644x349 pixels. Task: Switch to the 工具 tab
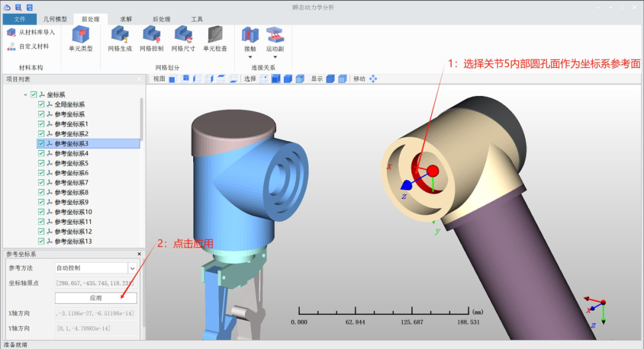click(x=197, y=19)
